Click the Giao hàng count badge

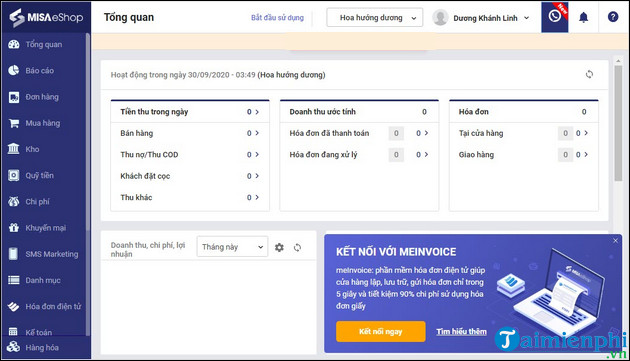point(565,155)
